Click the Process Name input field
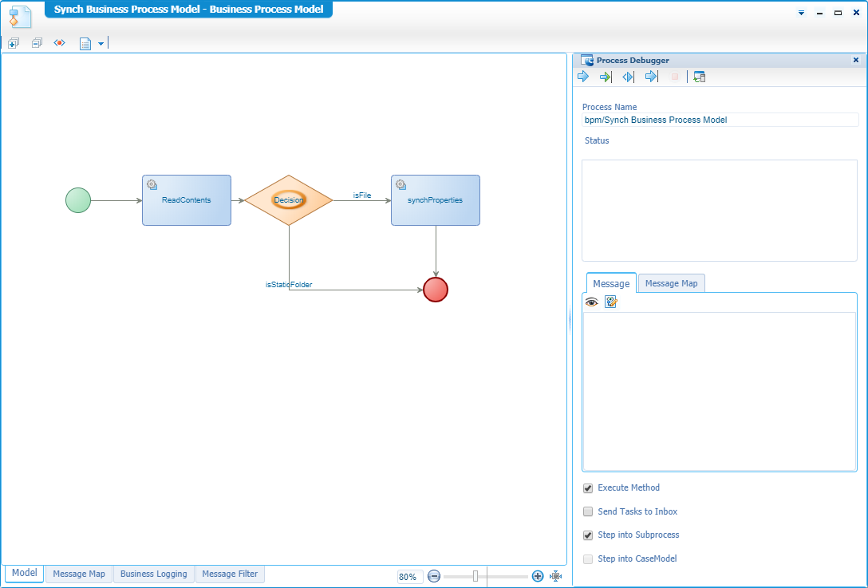 720,120
